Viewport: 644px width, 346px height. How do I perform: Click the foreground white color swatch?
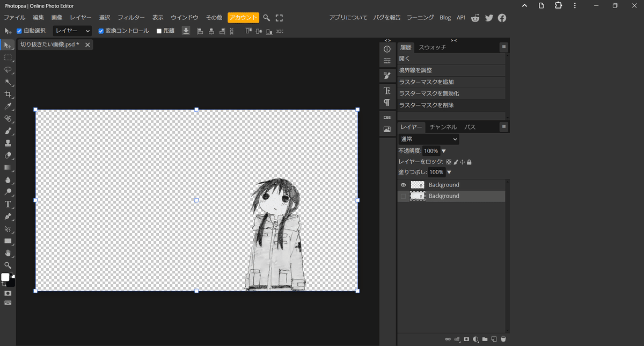tap(5, 277)
